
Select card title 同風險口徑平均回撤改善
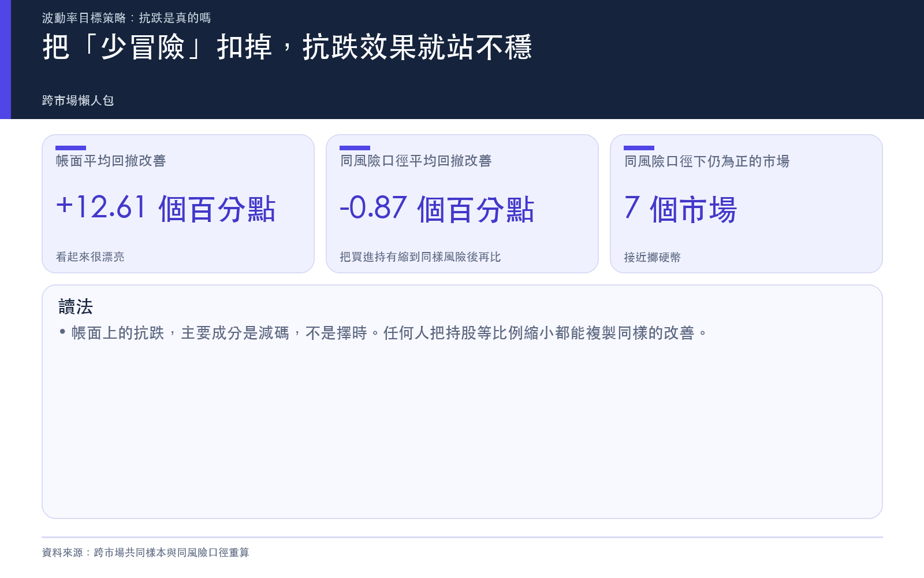[x=416, y=161]
